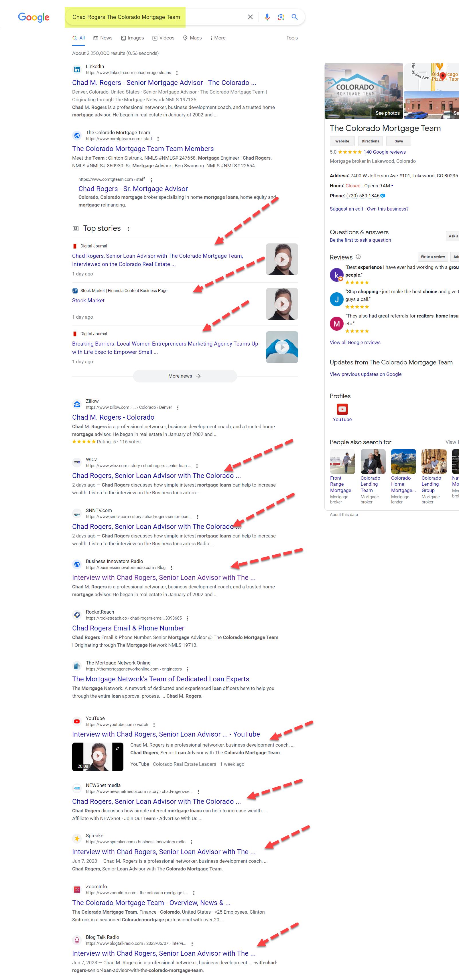The image size is (459, 980).
Task: Play the first Digital Journal story video thumbnail
Action: (282, 259)
